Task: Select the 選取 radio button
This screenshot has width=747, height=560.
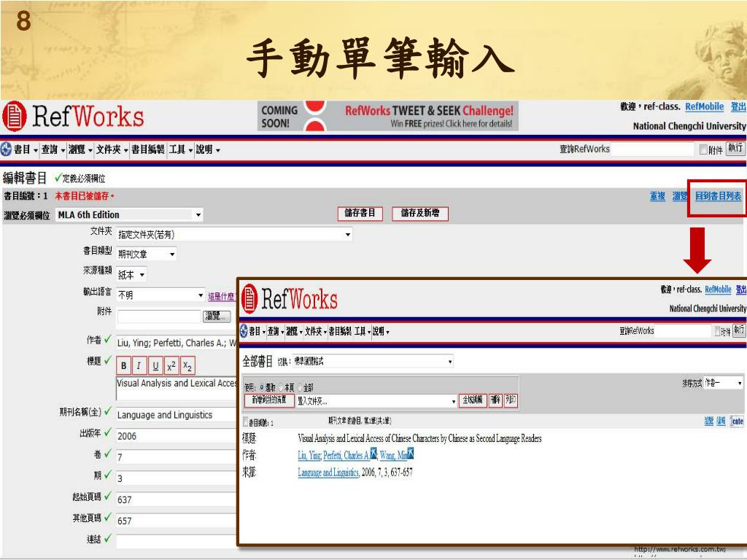Action: 262,388
